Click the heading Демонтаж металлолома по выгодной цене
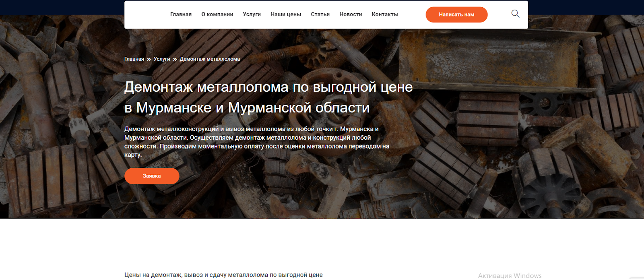 click(x=268, y=97)
